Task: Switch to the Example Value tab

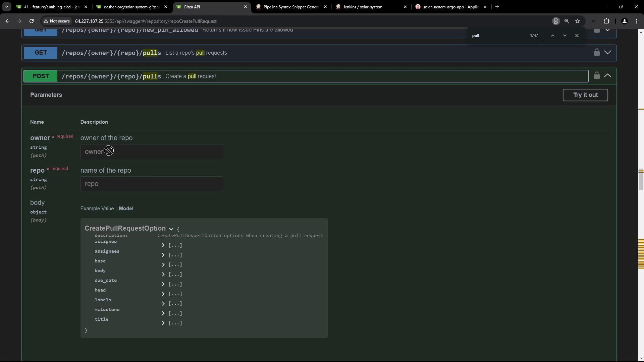Action: [97, 208]
